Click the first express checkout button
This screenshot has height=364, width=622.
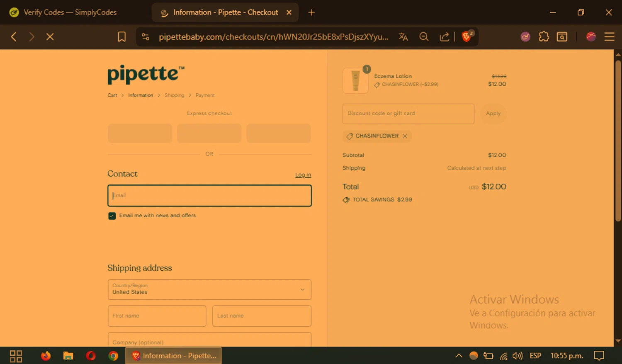click(140, 133)
